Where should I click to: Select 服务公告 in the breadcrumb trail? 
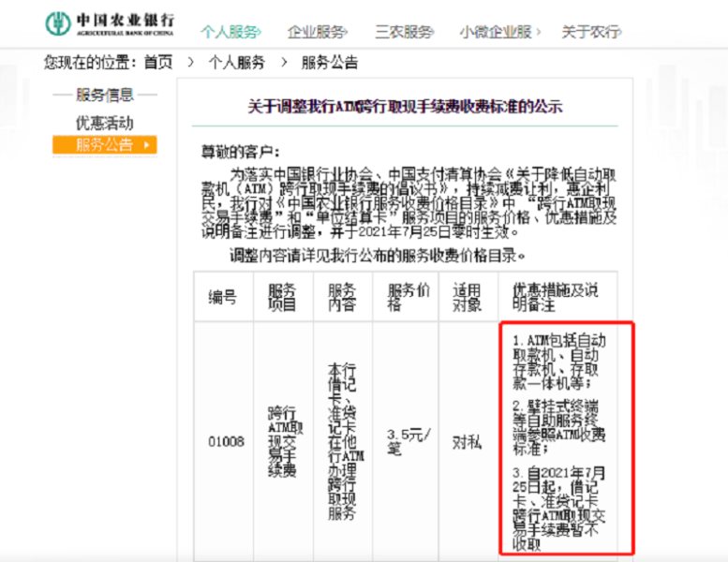click(329, 63)
